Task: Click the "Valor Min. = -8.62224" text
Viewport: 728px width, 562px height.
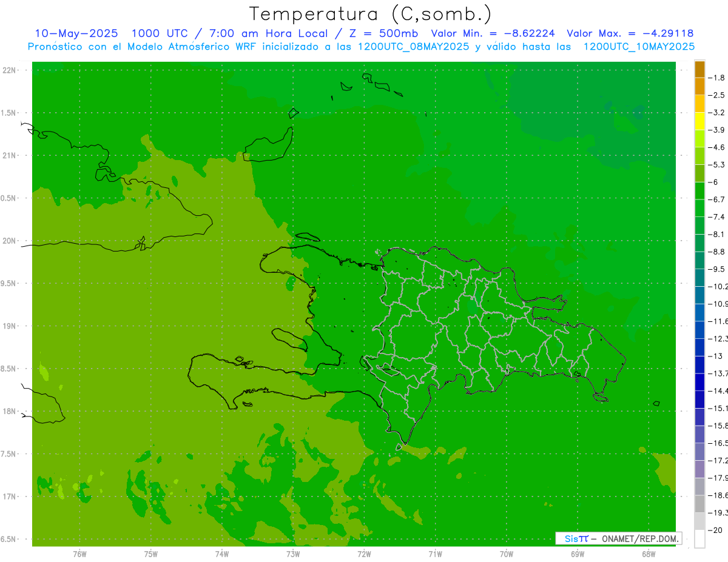Action: pos(494,33)
